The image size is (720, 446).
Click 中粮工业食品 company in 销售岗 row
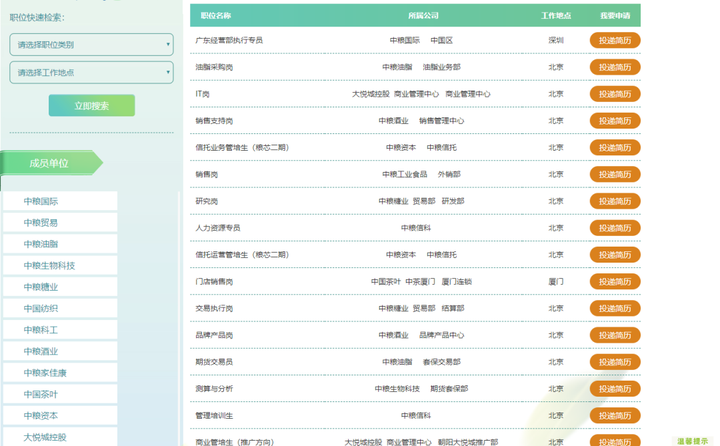(405, 174)
